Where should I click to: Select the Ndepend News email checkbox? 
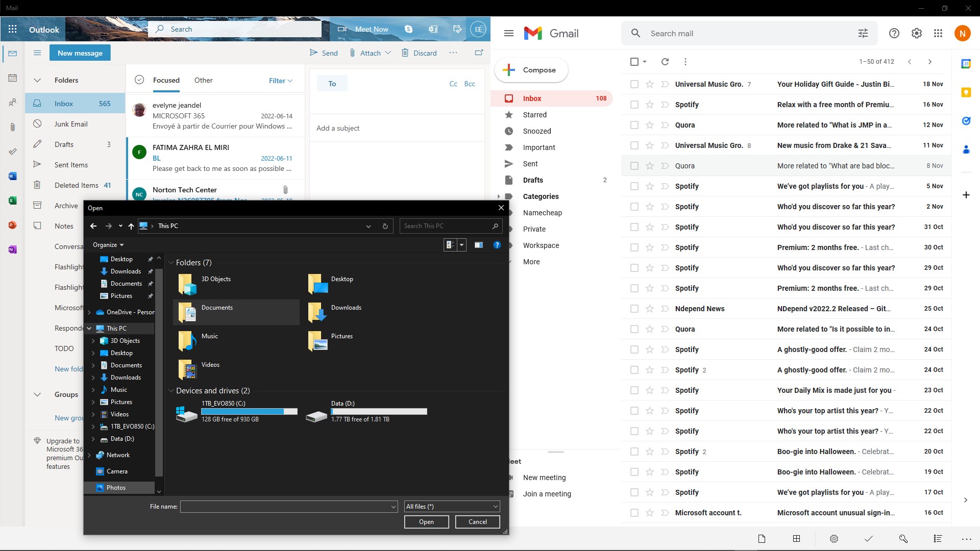(x=634, y=308)
